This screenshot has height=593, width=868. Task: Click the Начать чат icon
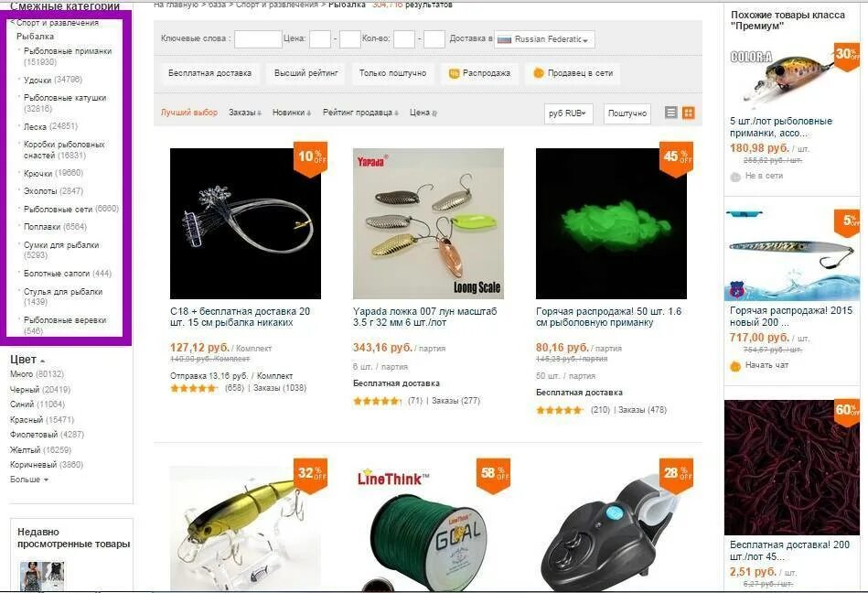[x=735, y=366]
